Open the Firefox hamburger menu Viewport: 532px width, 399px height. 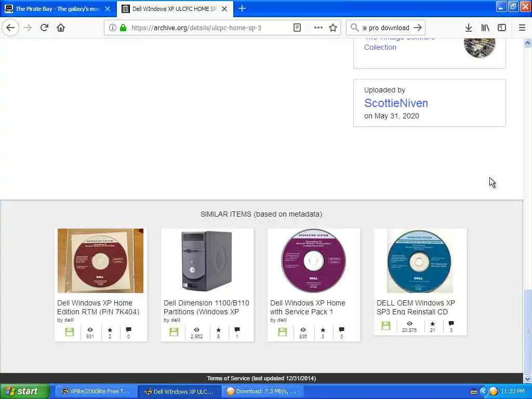point(522,28)
